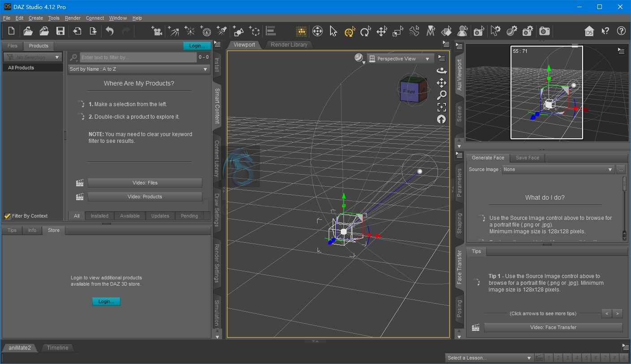Viewport: 631px width, 364px height.
Task: Click the viewport reset view arrow
Action: (442, 119)
